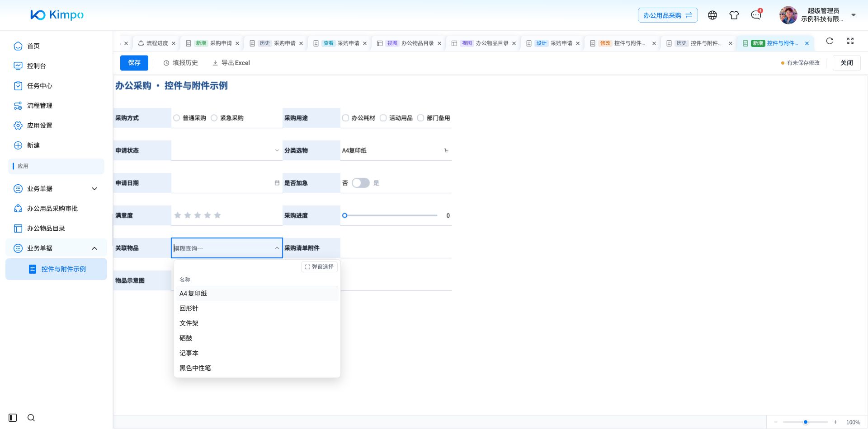
Task: Collapse the 关联物品 dropdown arrow
Action: 277,248
